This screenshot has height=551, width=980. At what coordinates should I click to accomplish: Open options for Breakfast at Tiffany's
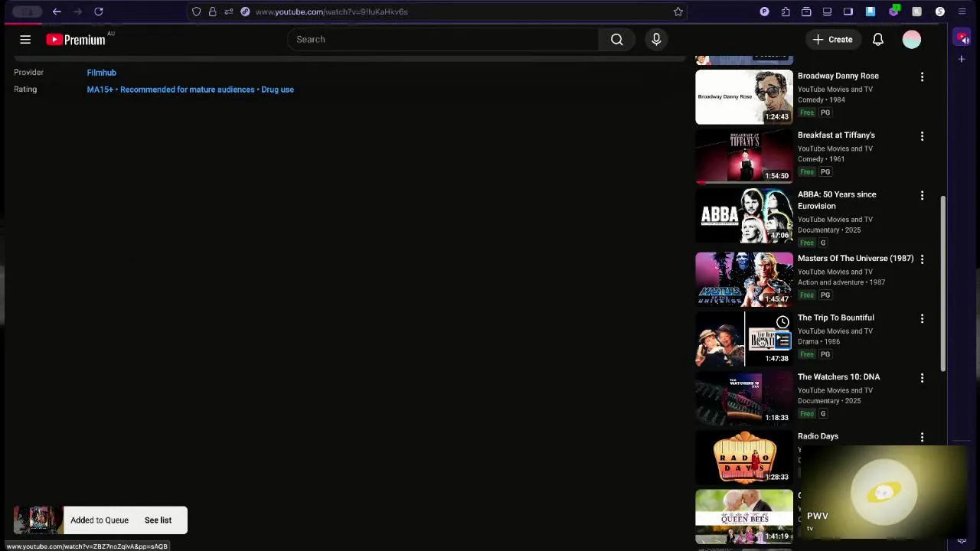click(x=922, y=136)
